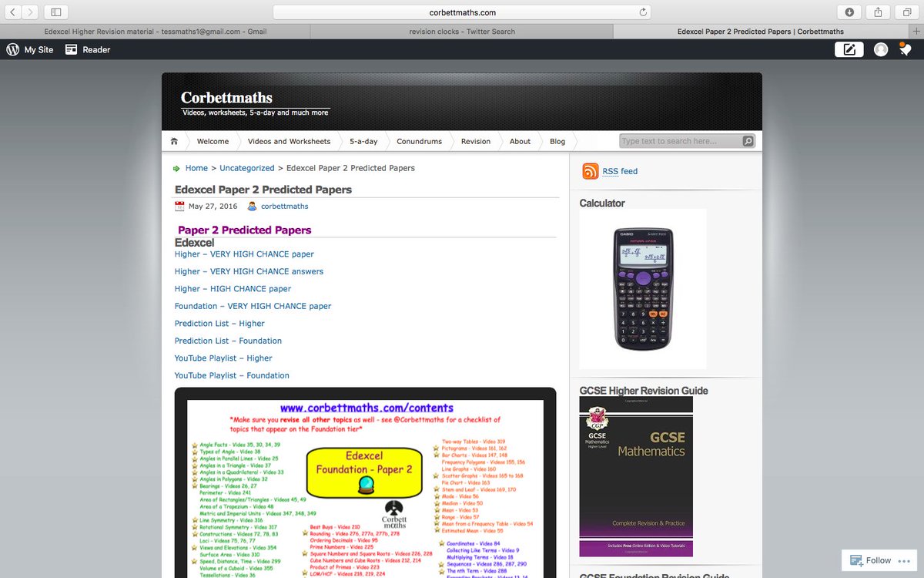
Task: Open Higher – HIGH CHANCE paper link
Action: [233, 289]
